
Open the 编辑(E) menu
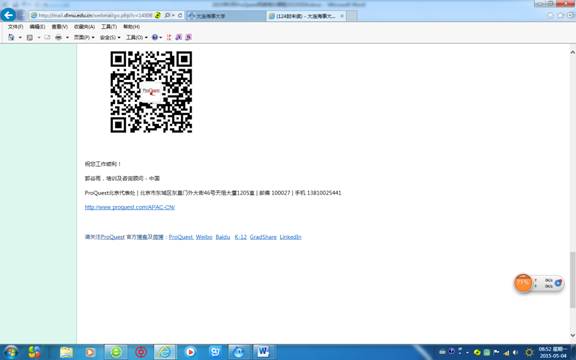(37, 27)
